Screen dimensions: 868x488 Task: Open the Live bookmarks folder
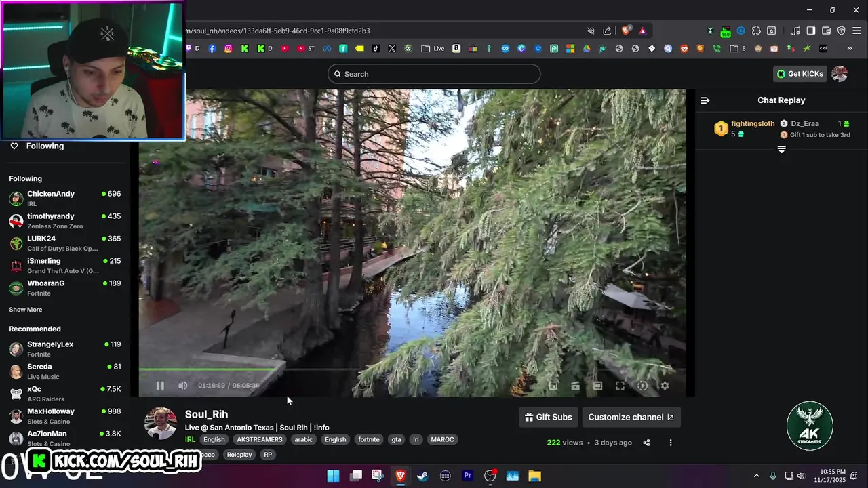click(x=433, y=49)
